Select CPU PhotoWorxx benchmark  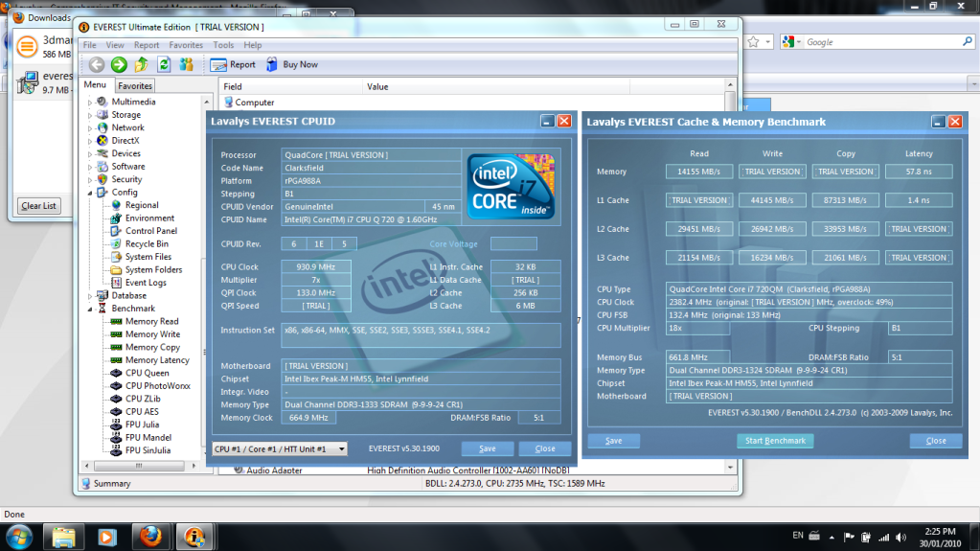click(157, 386)
